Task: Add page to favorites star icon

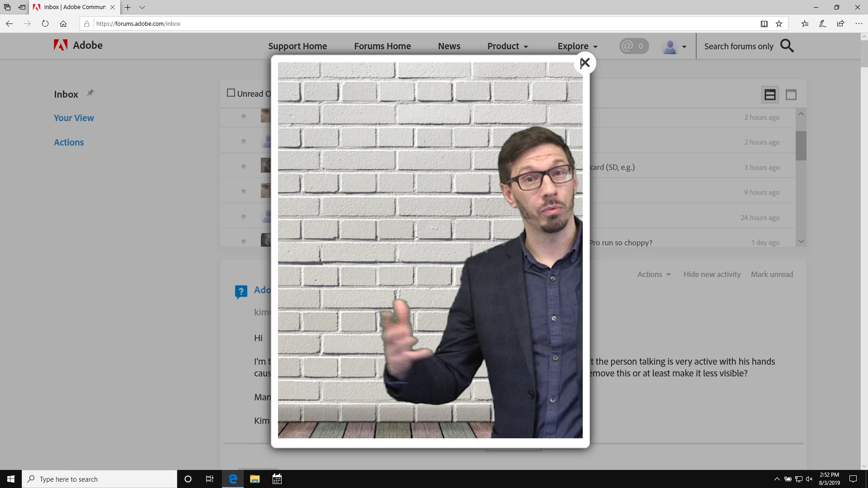Action: pos(779,24)
